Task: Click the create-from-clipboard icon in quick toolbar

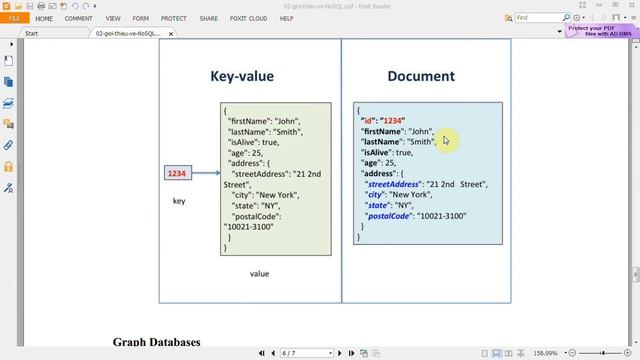Action: [64, 6]
